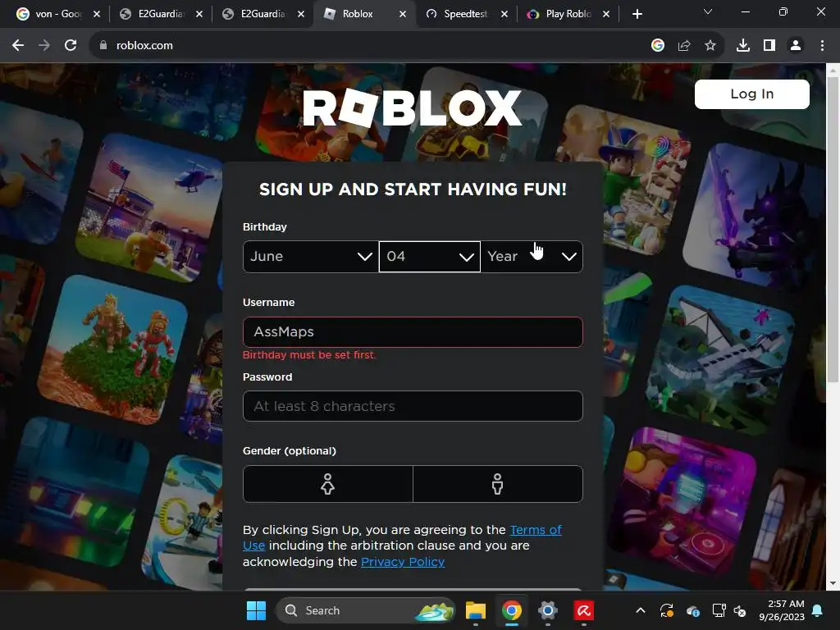Click the Log In button
840x630 pixels.
pos(751,94)
